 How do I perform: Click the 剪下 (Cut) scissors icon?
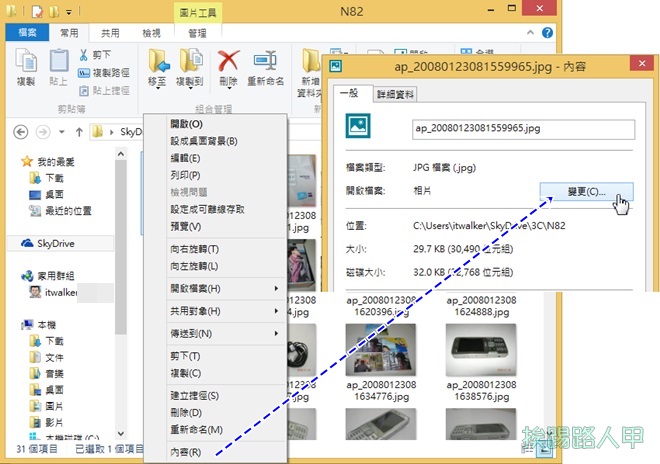pos(84,55)
